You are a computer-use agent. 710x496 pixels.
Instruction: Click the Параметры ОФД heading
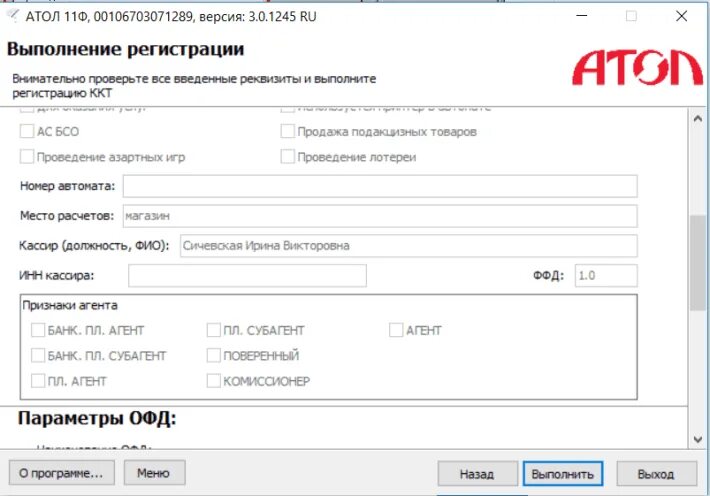pyautogui.click(x=97, y=418)
